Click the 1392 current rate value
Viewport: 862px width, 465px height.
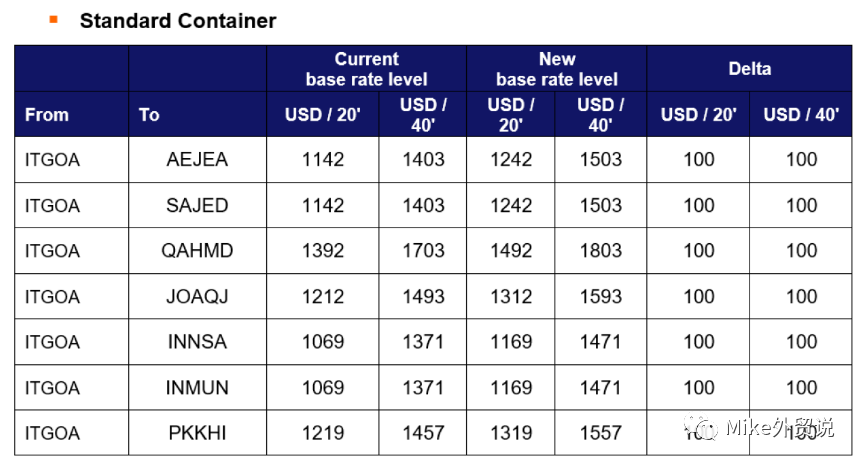[322, 251]
